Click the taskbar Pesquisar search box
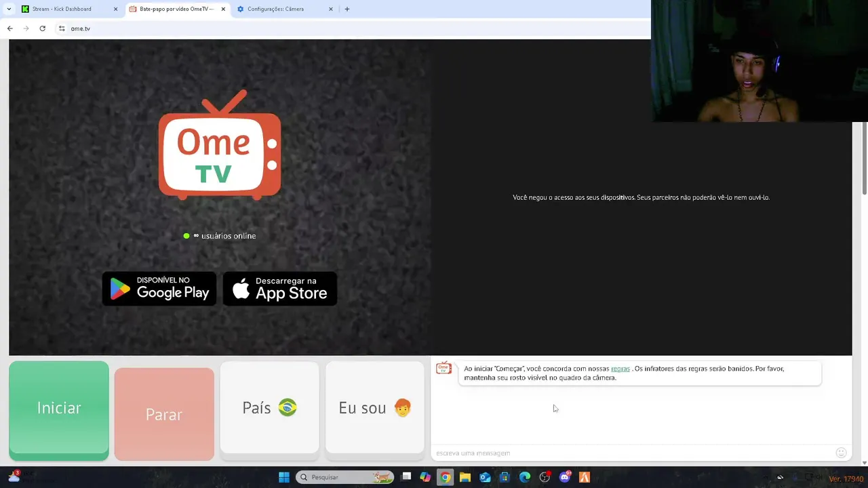Image resolution: width=868 pixels, height=488 pixels. coord(345,477)
